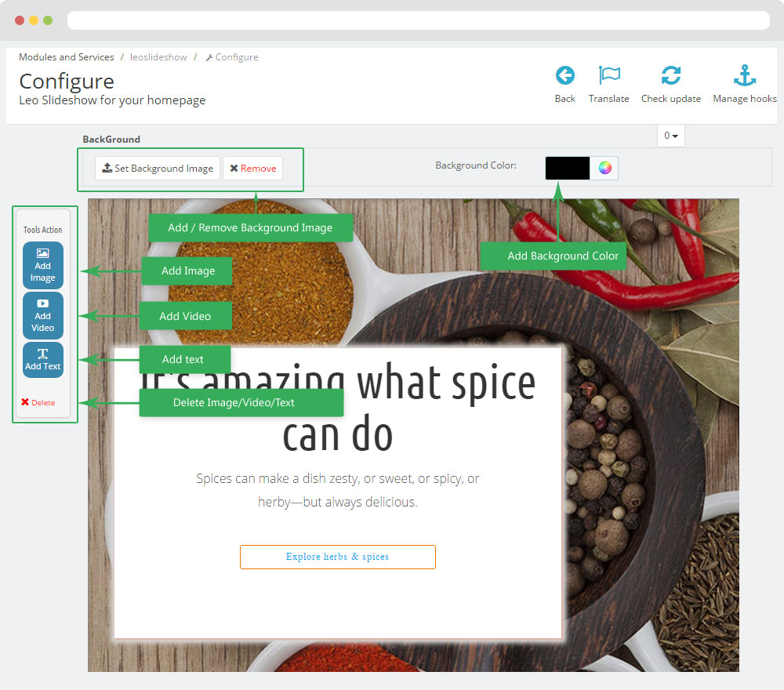The image size is (784, 690).
Task: Click the yellow minimize window dot
Action: point(34,20)
